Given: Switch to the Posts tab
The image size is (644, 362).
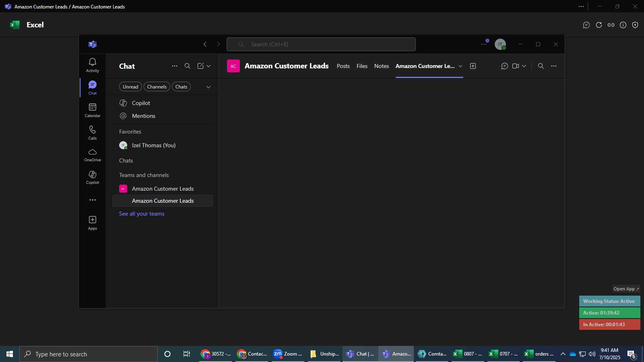Looking at the screenshot, I should (343, 66).
